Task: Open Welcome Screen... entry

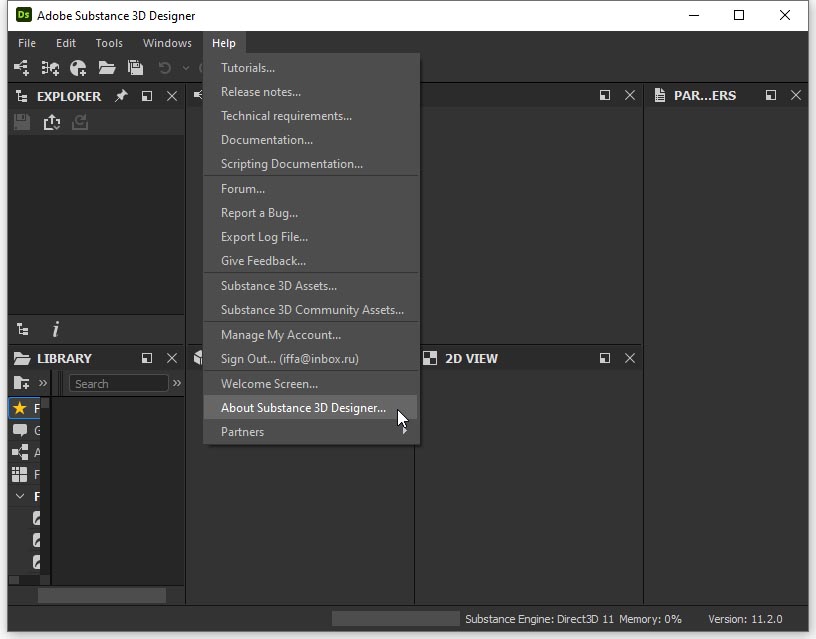Action: (x=311, y=384)
